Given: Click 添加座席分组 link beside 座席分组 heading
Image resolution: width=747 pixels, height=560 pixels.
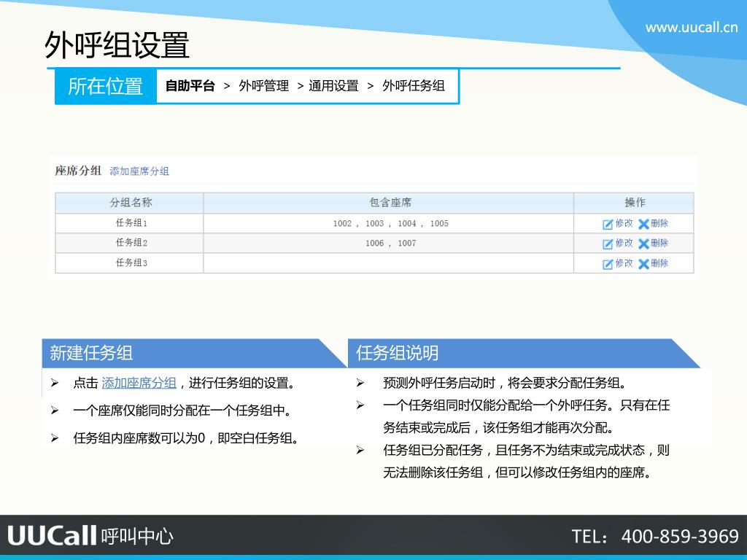Looking at the screenshot, I should point(139,171).
